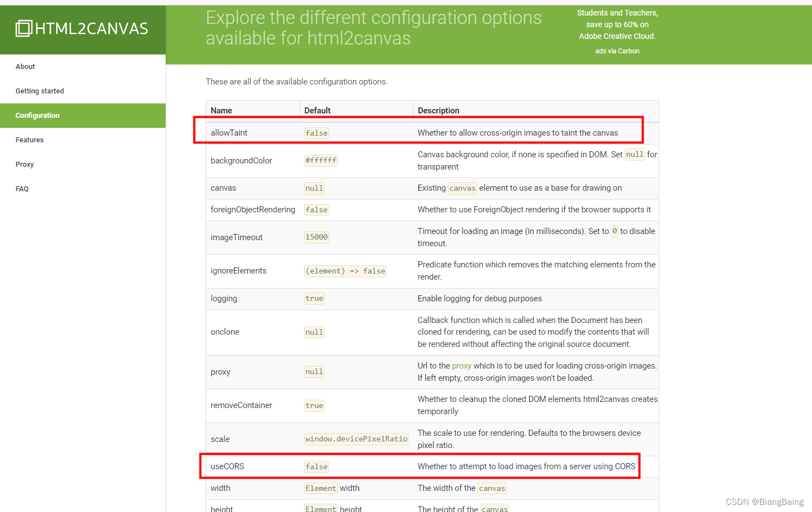812x512 pixels.
Task: Select the 'scale' option name
Action: pyautogui.click(x=220, y=439)
